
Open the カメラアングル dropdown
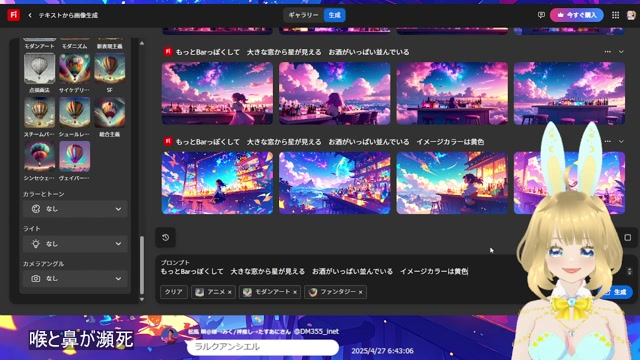(x=76, y=278)
